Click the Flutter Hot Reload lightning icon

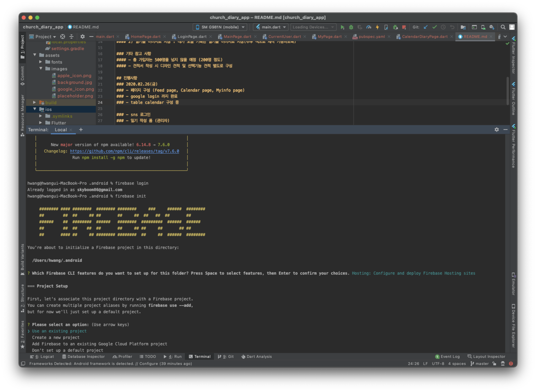(x=377, y=27)
